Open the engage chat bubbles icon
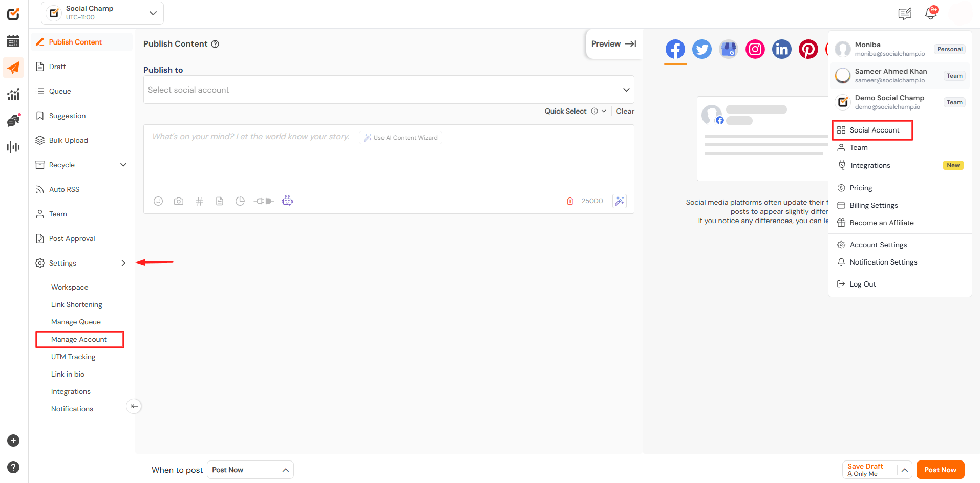 tap(13, 121)
